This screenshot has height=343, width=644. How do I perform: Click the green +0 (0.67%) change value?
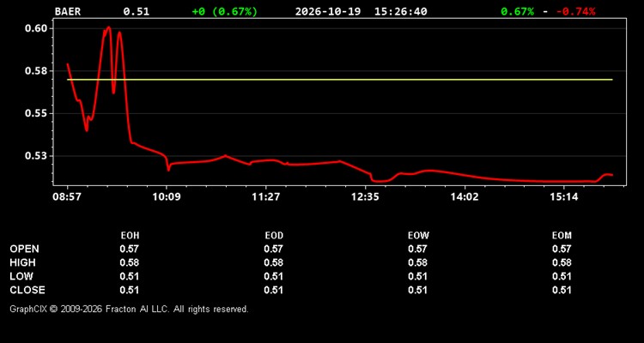coord(225,11)
